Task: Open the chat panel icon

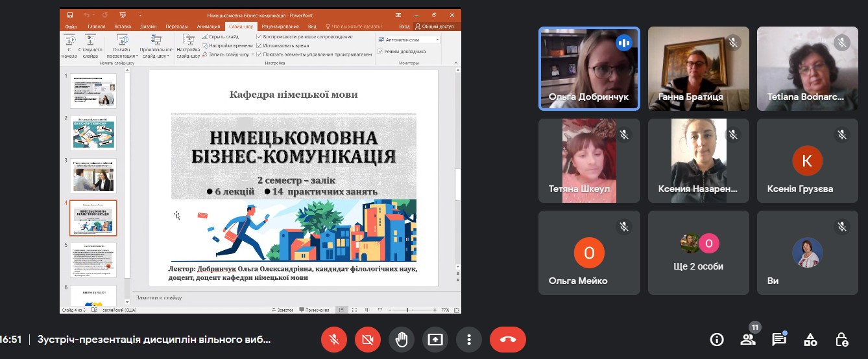Action: click(778, 339)
